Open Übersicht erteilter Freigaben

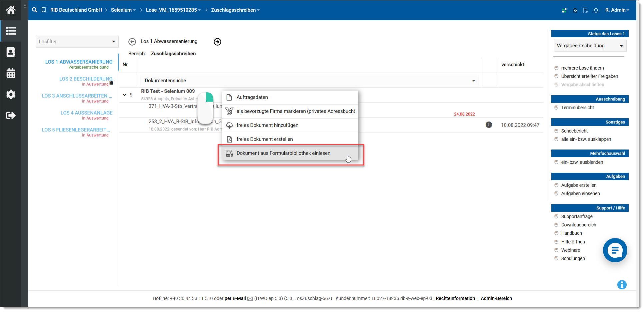tap(589, 76)
